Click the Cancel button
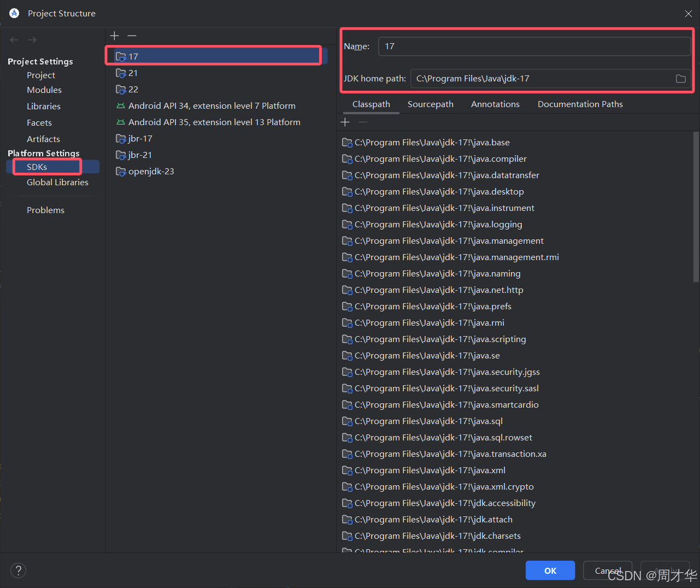 tap(608, 571)
